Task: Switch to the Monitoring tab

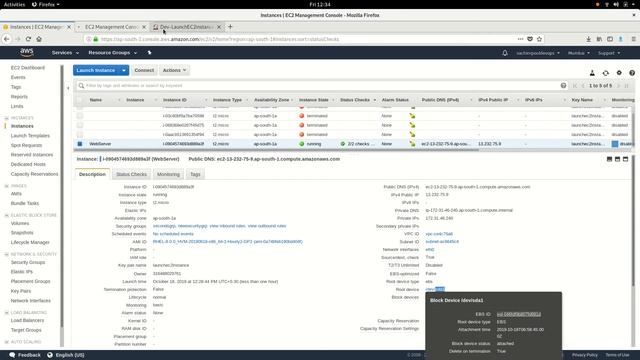Action: point(168,174)
